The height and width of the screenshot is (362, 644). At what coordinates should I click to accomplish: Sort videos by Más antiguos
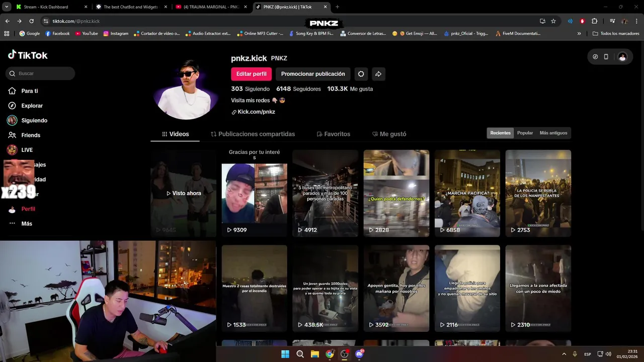click(553, 133)
